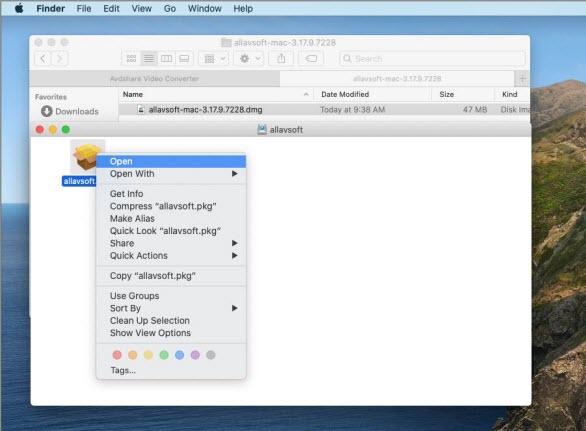Expand the Open With submenu
Screen dimensions: 586x431
coord(171,174)
